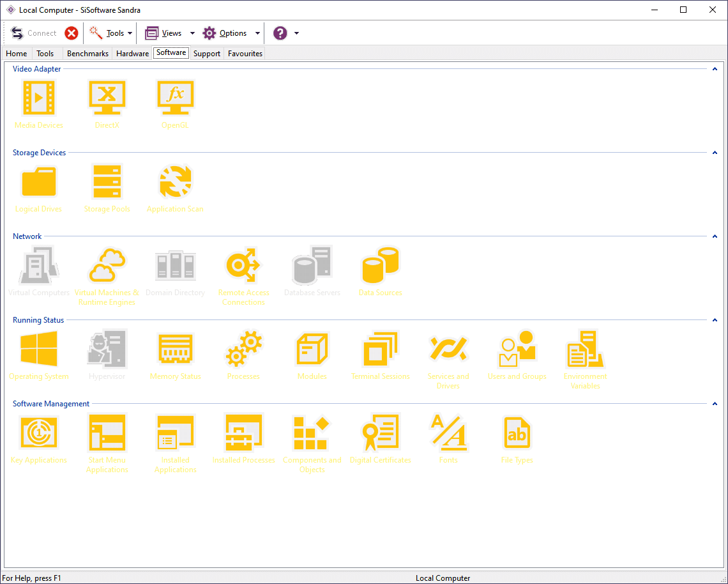This screenshot has width=728, height=584.
Task: Click the SiSoftware Sandra title bar icon
Action: pos(11,10)
